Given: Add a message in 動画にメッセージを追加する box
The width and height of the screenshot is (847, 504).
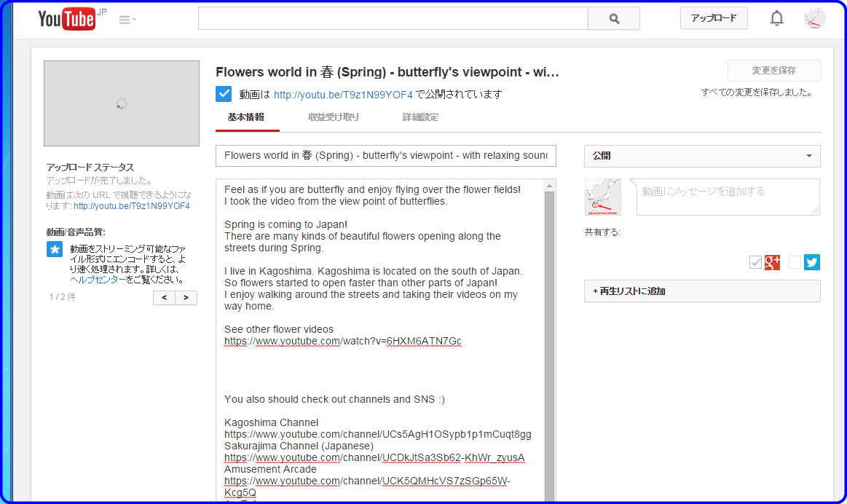Looking at the screenshot, I should 728,197.
